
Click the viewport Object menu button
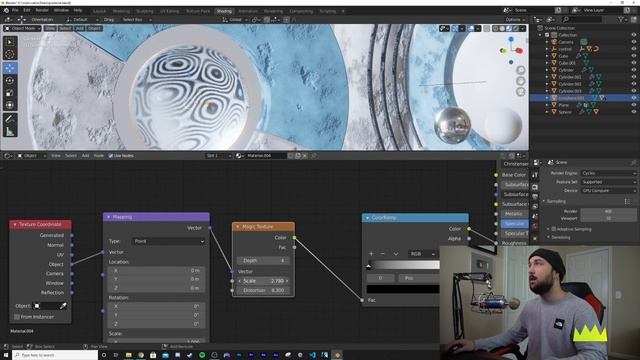tap(94, 29)
